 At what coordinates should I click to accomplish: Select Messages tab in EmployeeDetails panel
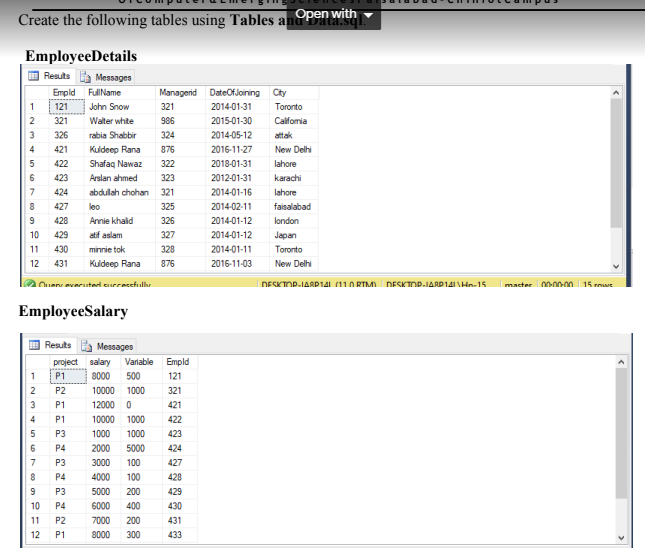point(106,77)
